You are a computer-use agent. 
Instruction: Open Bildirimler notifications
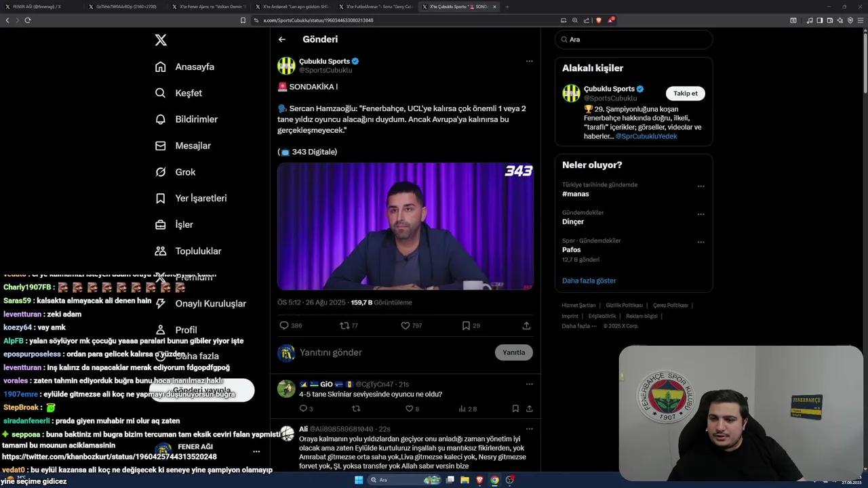(186, 119)
